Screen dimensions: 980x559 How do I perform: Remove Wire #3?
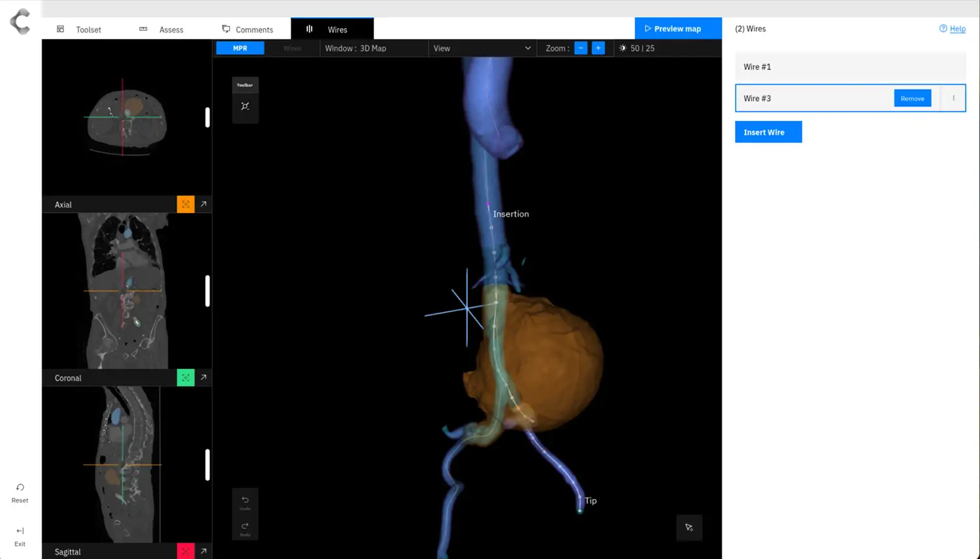click(x=912, y=99)
